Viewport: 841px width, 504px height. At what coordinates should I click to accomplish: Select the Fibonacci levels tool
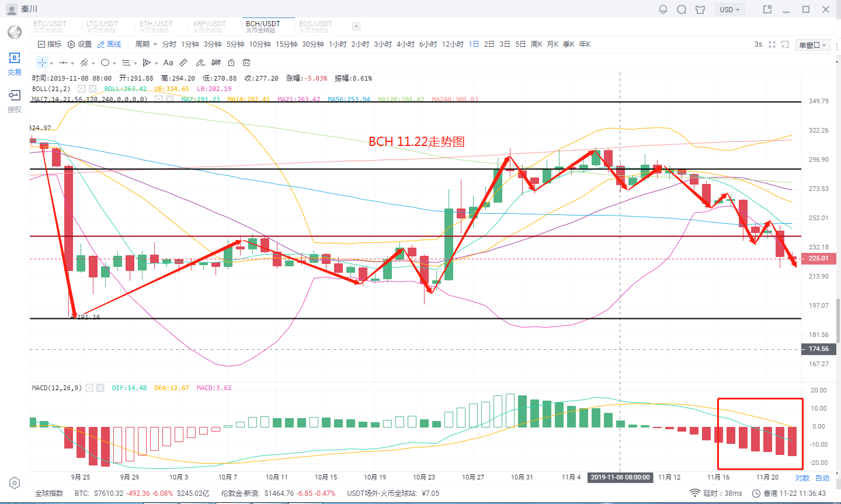click(x=126, y=62)
